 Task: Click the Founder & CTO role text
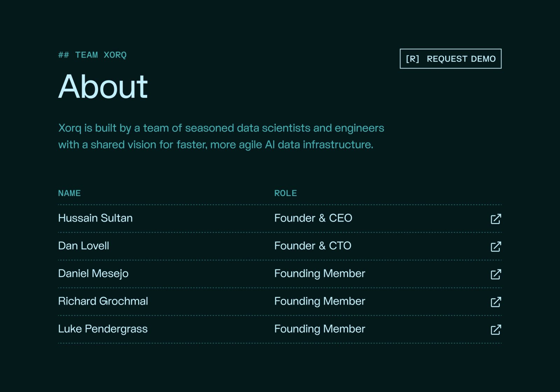click(313, 246)
